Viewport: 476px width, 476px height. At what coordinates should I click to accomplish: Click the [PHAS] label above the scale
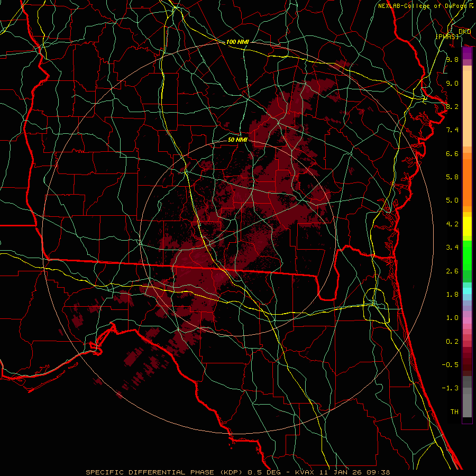point(447,36)
